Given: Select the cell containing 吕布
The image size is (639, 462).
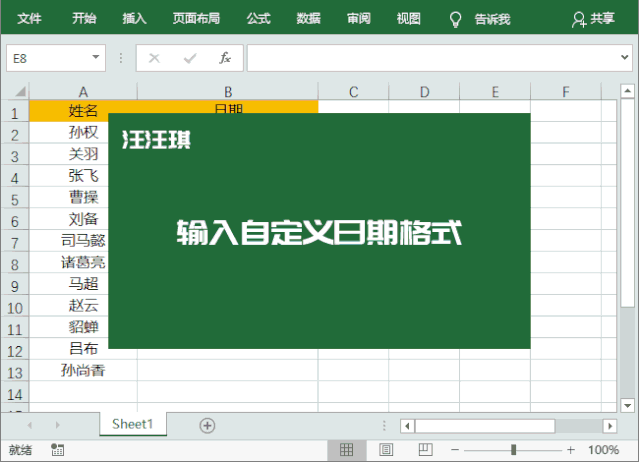Looking at the screenshot, I should pyautogui.click(x=83, y=348).
